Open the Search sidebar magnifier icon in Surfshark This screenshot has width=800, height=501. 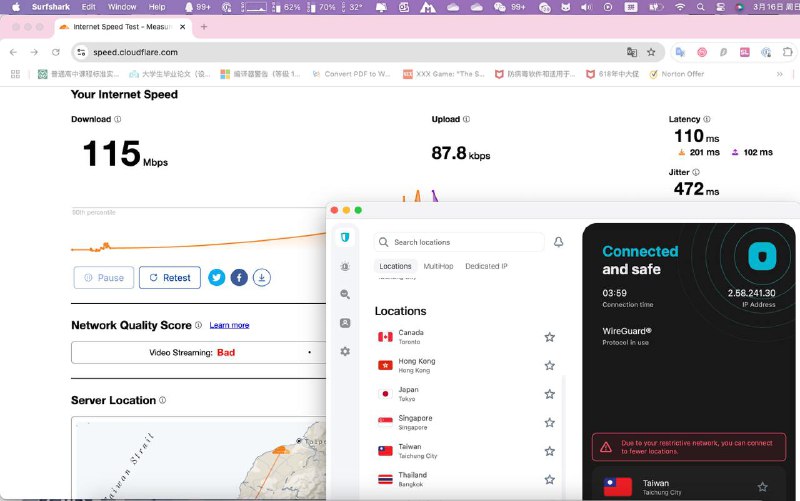click(345, 294)
